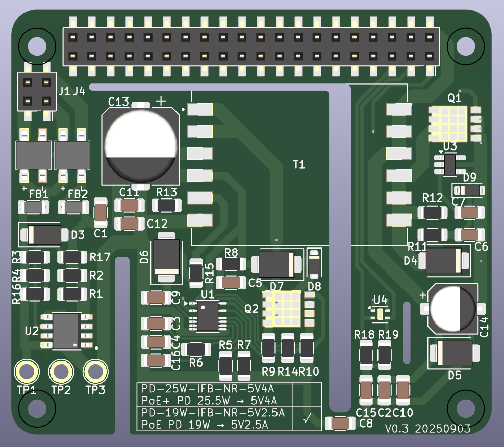This screenshot has height=447, width=504.
Task: Click the Q1 MOSFET footprint
Action: (x=454, y=124)
